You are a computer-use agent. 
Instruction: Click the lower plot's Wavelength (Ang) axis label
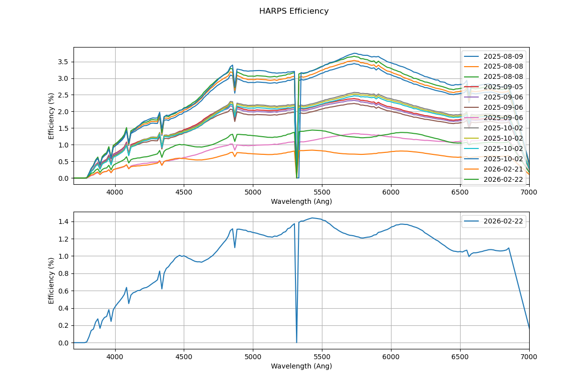301,366
